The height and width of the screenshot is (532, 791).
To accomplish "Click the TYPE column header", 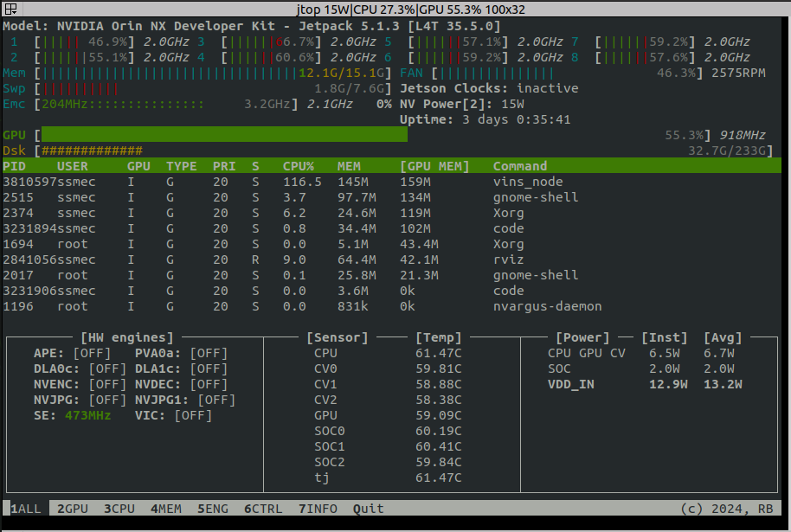I will point(182,166).
